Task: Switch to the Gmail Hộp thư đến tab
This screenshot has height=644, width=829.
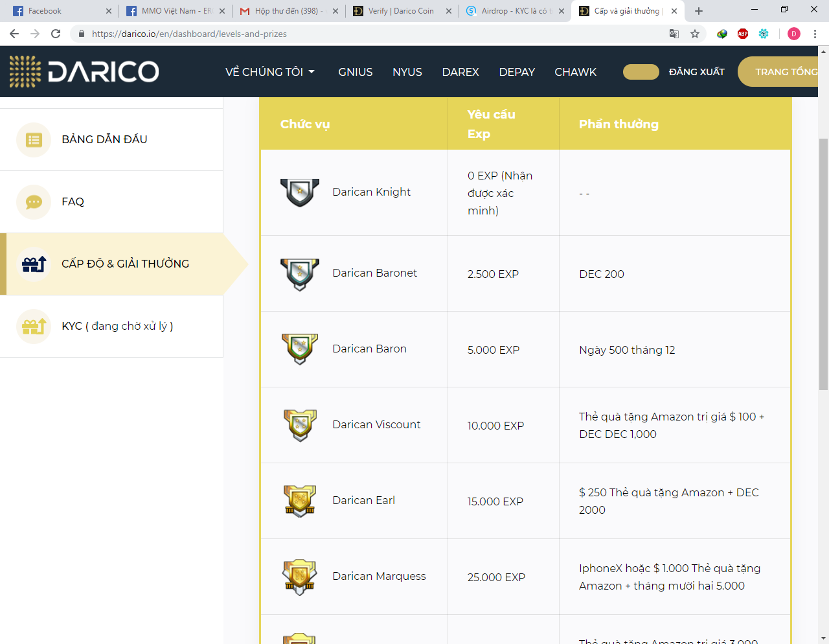Action: click(x=288, y=11)
